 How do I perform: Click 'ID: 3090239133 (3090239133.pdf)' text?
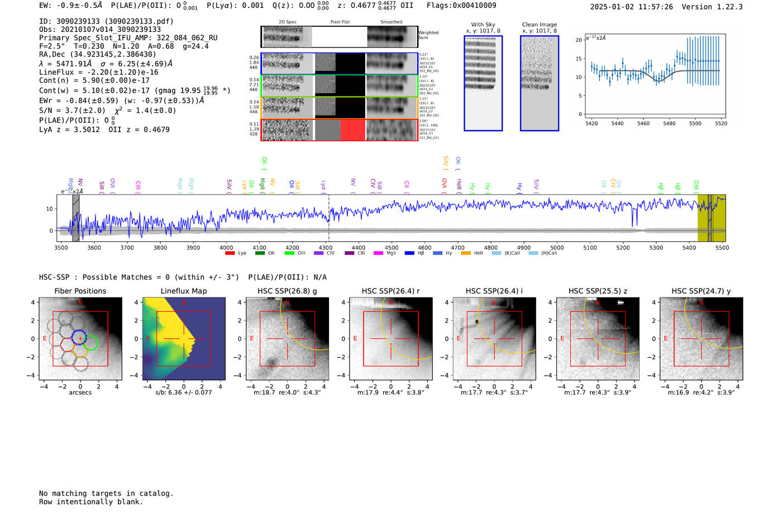click(x=106, y=21)
